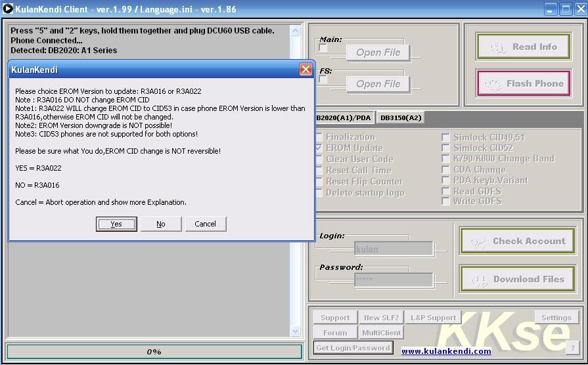The width and height of the screenshot is (588, 365).
Task: Click the New SLF2 button
Action: (x=381, y=318)
